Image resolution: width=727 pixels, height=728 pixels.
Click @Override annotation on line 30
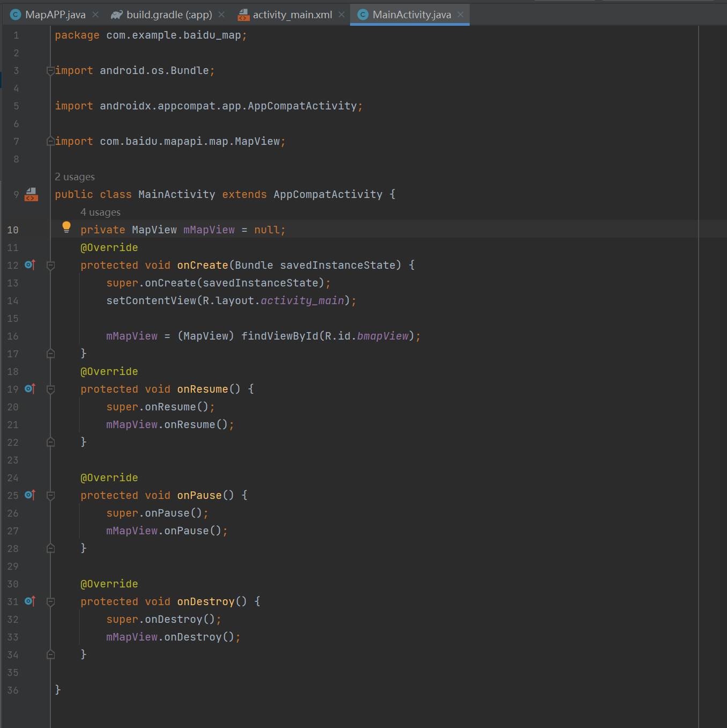(109, 584)
